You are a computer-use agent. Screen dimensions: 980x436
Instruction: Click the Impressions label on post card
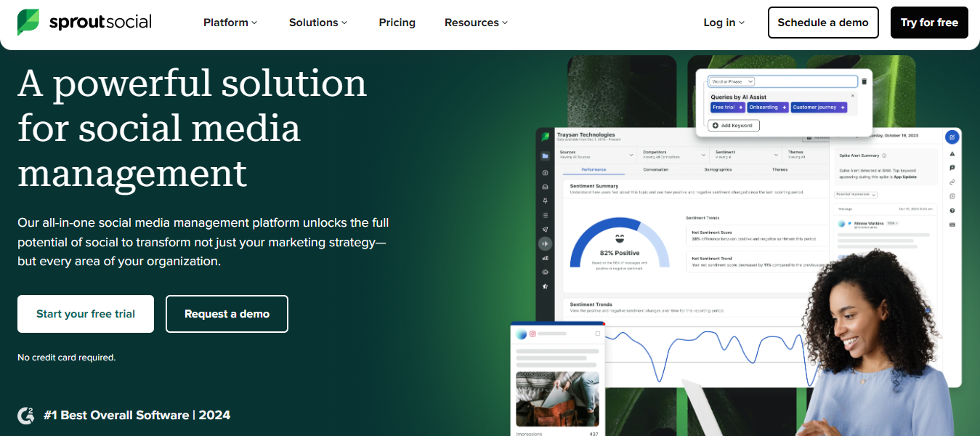tap(529, 434)
